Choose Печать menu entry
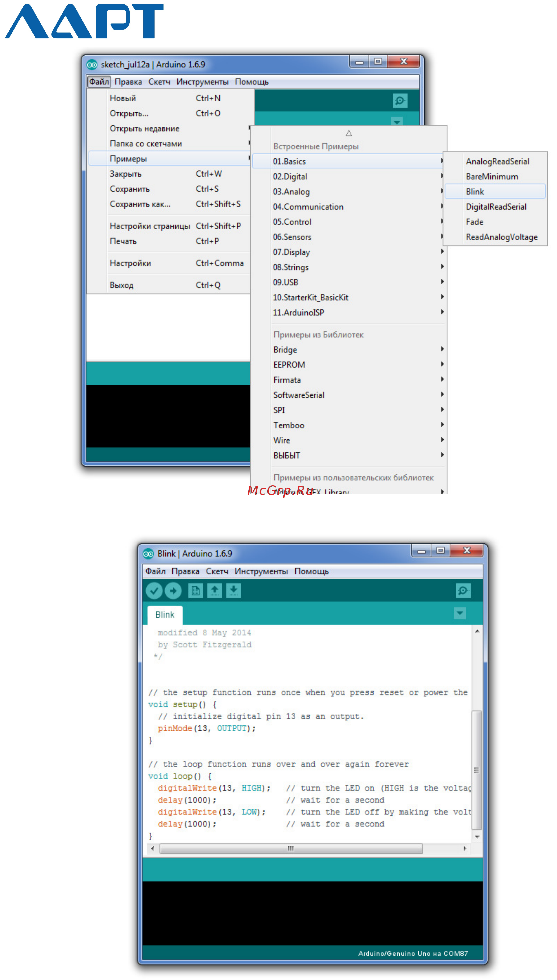Viewport: 557px width, 980px height. point(169,241)
